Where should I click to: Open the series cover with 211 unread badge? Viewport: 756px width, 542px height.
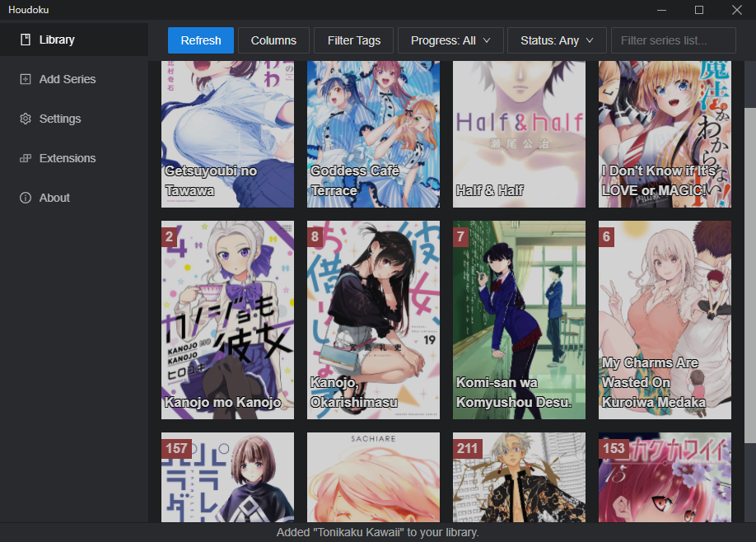coord(519,478)
